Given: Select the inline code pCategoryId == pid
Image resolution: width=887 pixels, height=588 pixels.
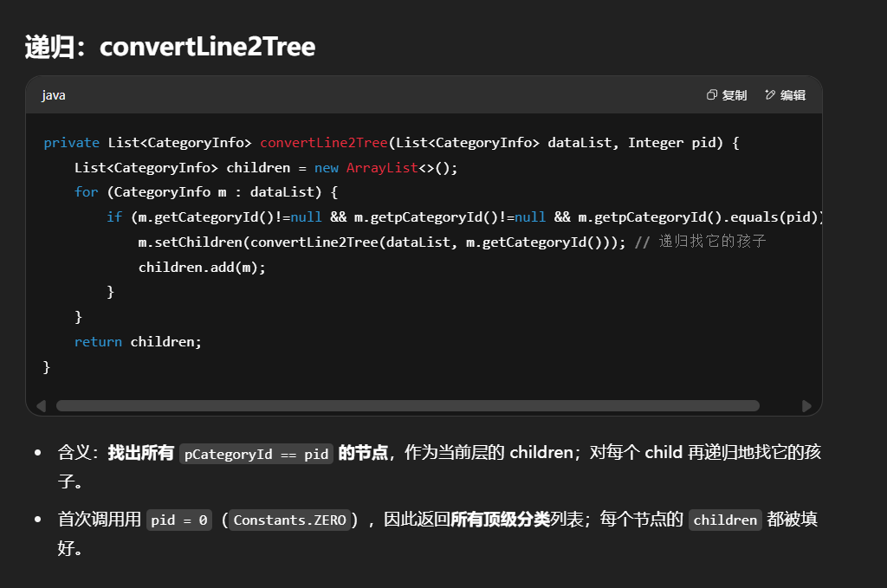Looking at the screenshot, I should 256,454.
